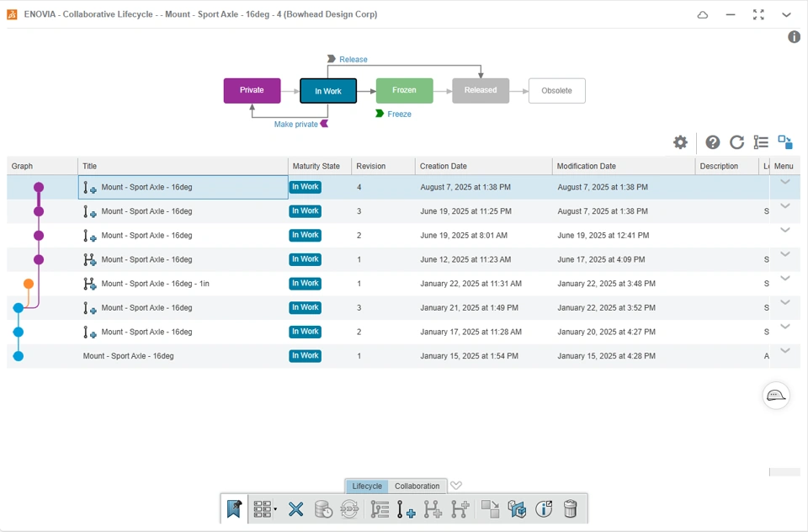Click the database with clock icon

point(323,509)
